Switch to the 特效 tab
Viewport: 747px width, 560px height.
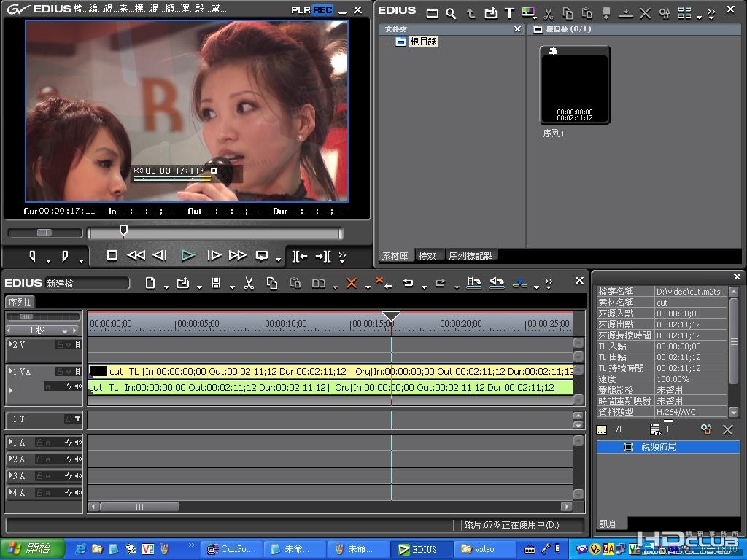coord(427,256)
